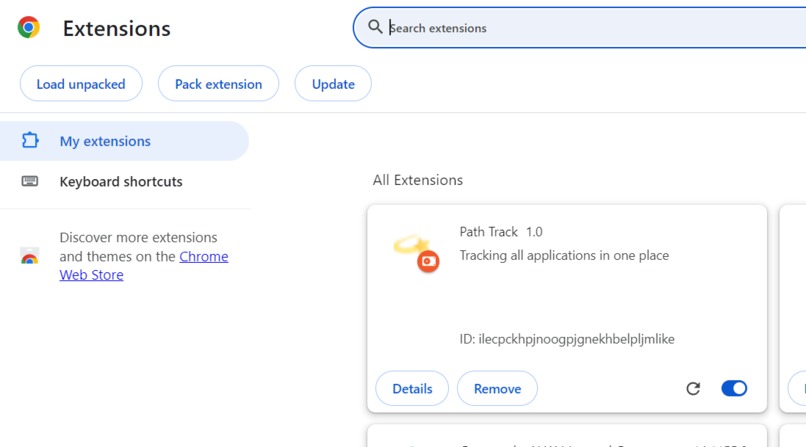Click the Path Track extension ID text
Viewport: 806px width, 447px height.
(x=567, y=339)
